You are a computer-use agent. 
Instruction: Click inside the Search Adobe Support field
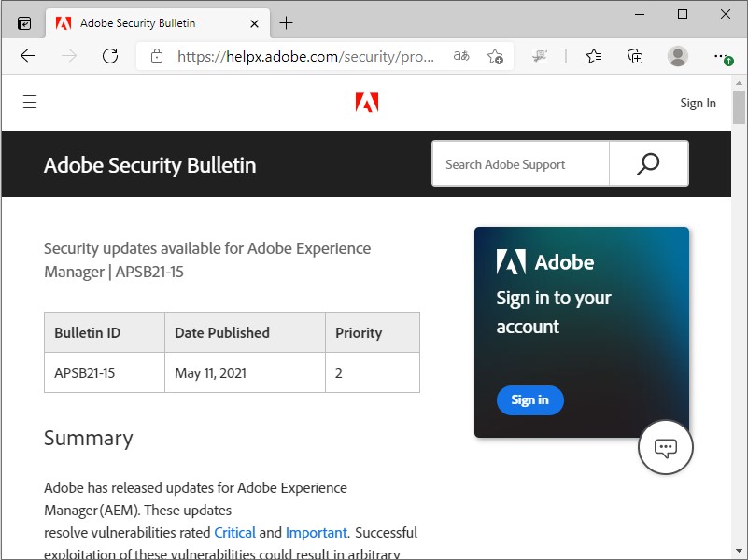click(x=519, y=163)
